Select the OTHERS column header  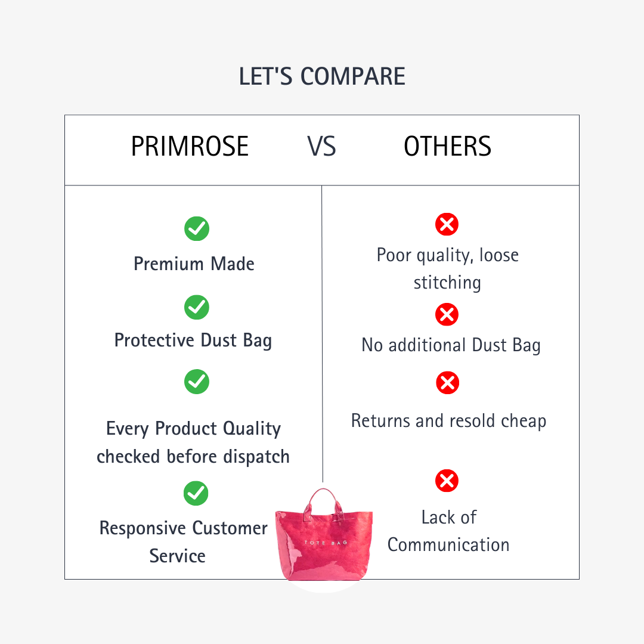[447, 147]
